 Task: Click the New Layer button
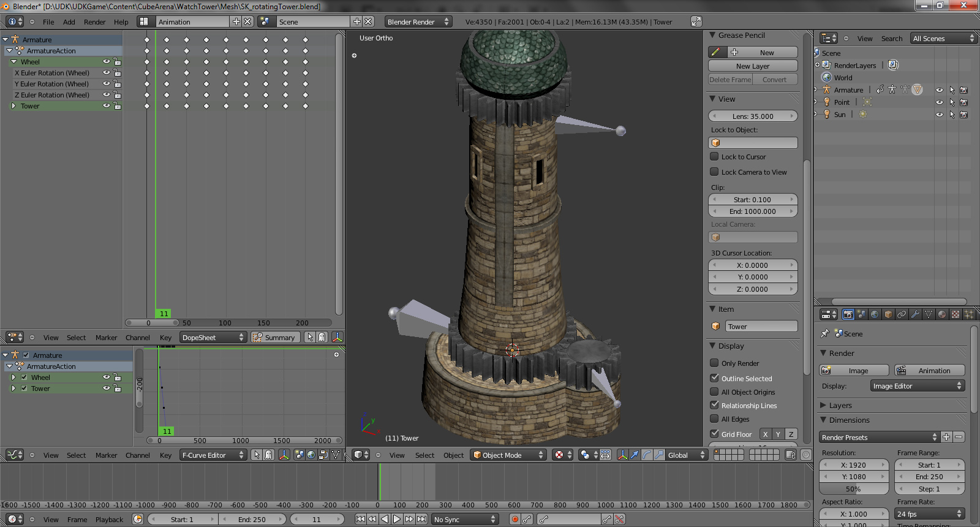click(753, 66)
